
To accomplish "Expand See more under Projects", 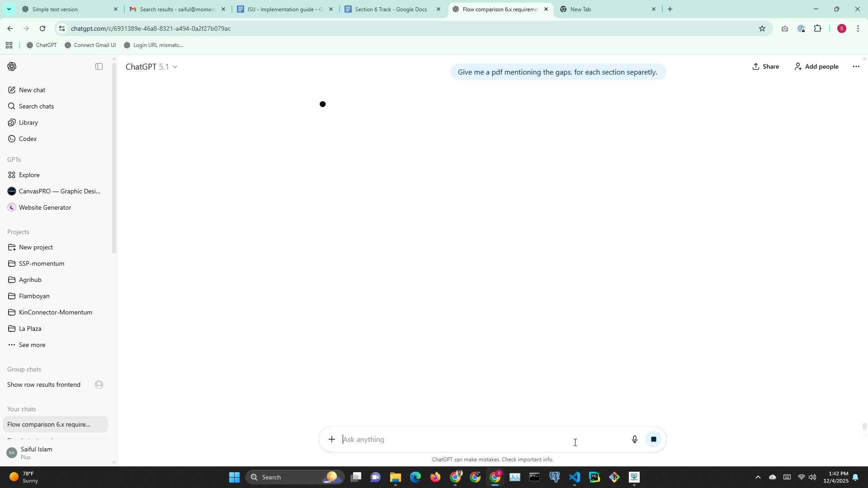I will 32,345.
